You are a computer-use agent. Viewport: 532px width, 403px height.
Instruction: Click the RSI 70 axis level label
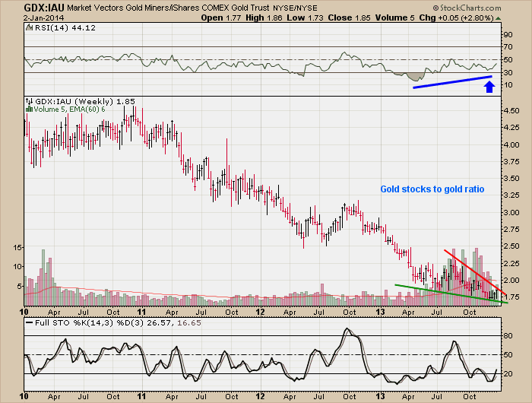point(508,47)
